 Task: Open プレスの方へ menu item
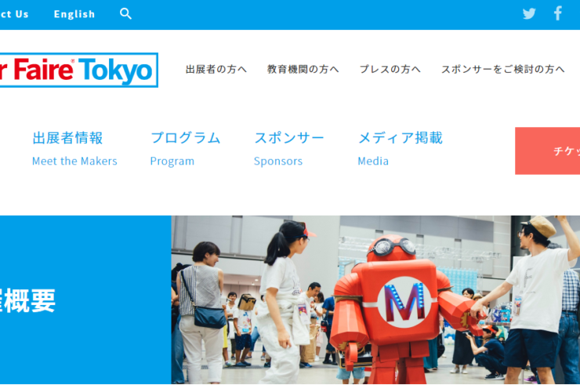390,69
